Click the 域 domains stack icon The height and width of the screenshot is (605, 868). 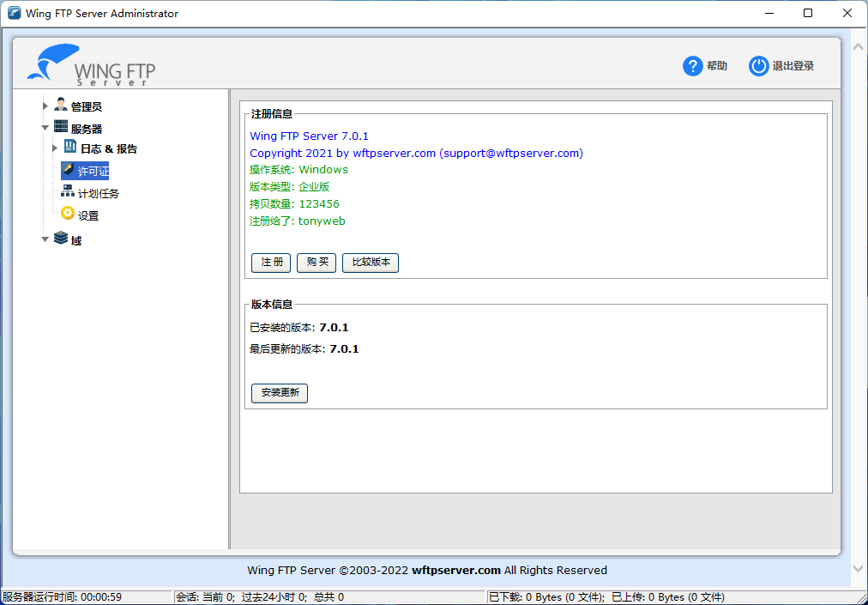[61, 239]
